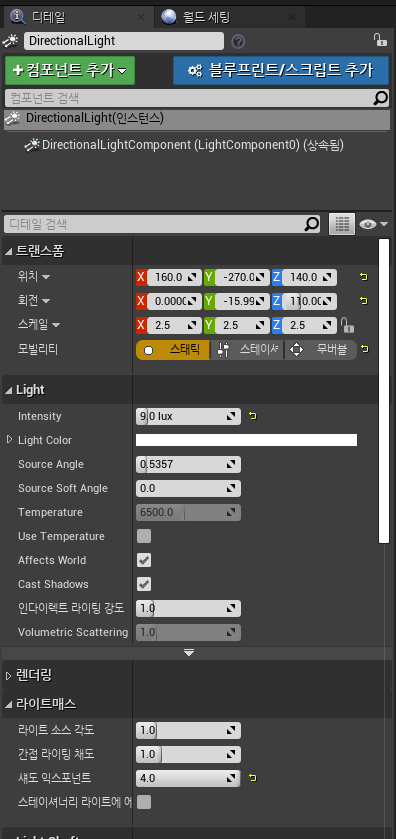396x839 pixels.
Task: Collapse the 트랜스폼 section
Action: pos(9,251)
